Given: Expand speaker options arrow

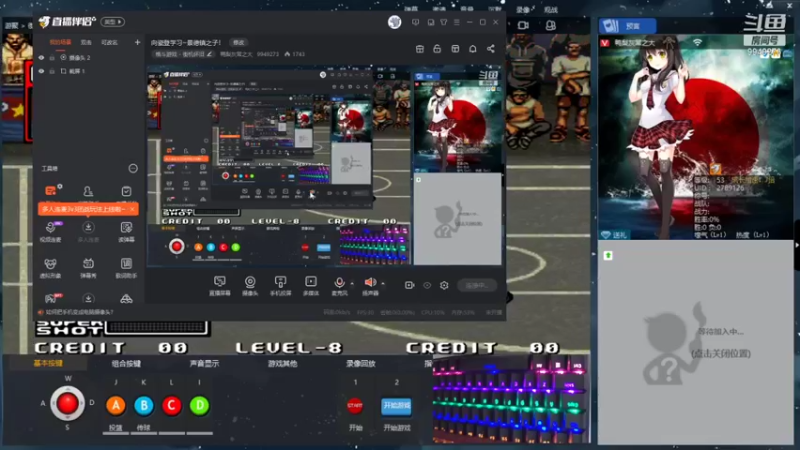Looking at the screenshot, I should (383, 283).
